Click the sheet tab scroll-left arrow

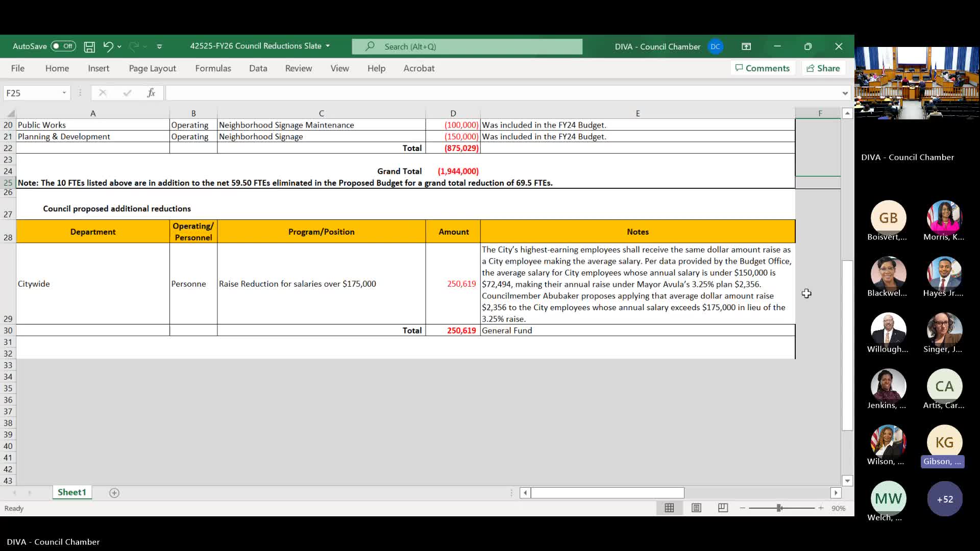(14, 493)
